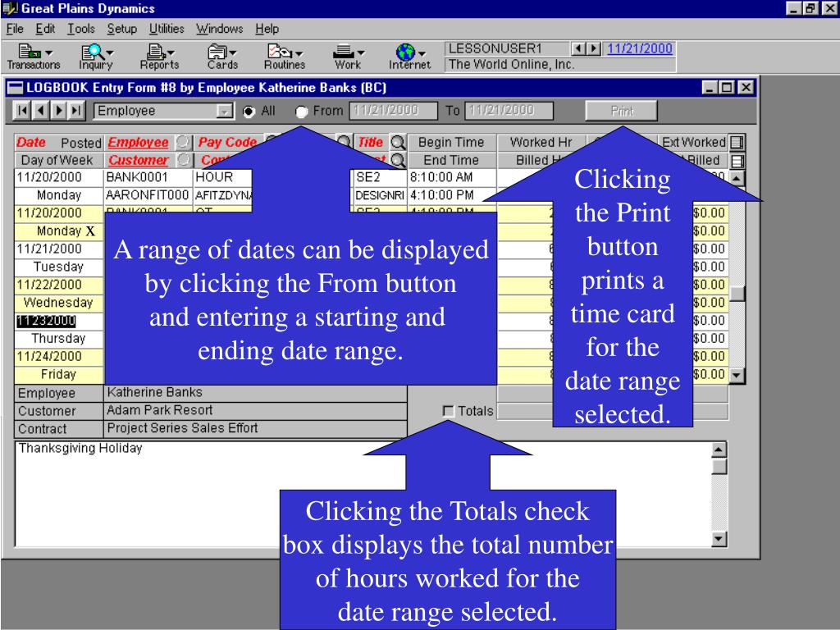Select the highlighted 11232000 date cell
The width and height of the screenshot is (840, 630).
58,321
